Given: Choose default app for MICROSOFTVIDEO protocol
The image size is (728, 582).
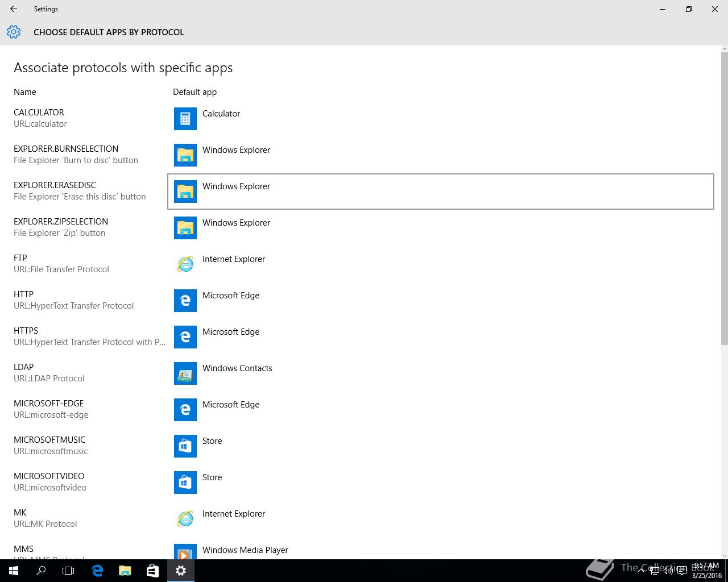Looking at the screenshot, I should tap(212, 477).
